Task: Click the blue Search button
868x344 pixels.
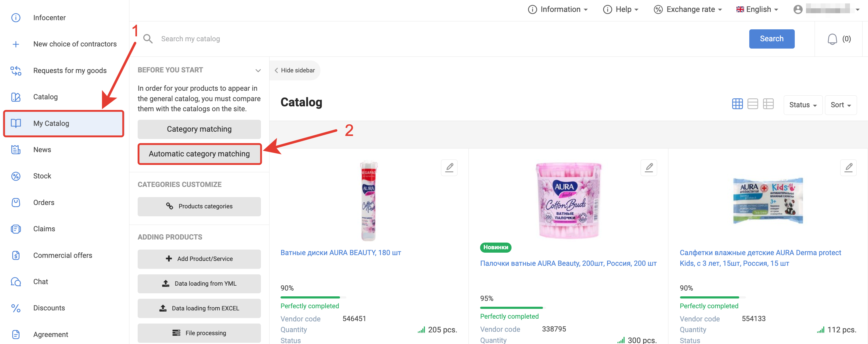Action: pyautogui.click(x=771, y=39)
